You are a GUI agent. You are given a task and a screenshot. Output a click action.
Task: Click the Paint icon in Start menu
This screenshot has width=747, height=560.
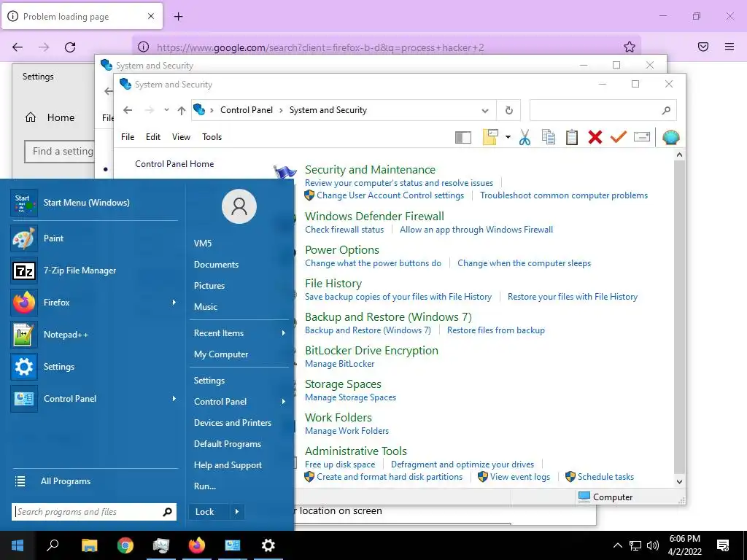24,238
